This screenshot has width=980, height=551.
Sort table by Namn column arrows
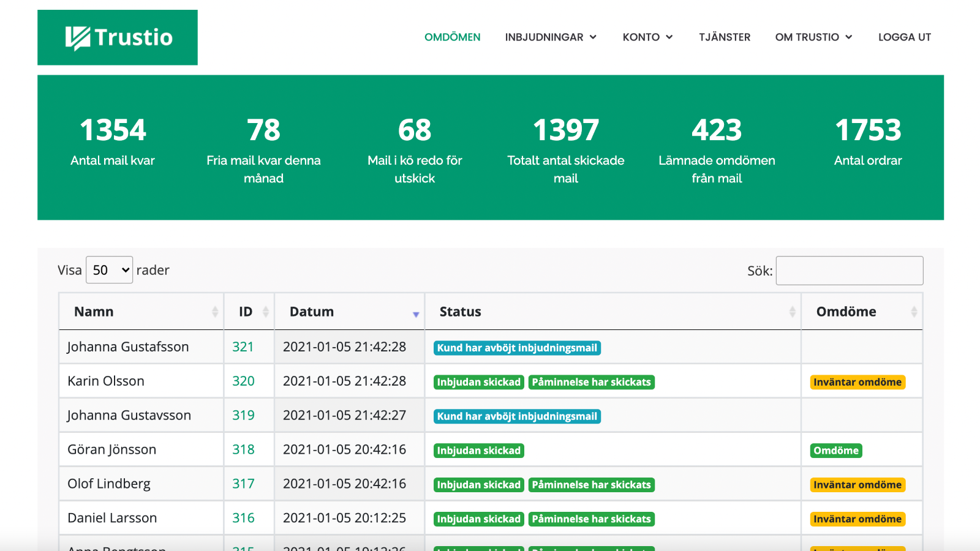(x=215, y=312)
